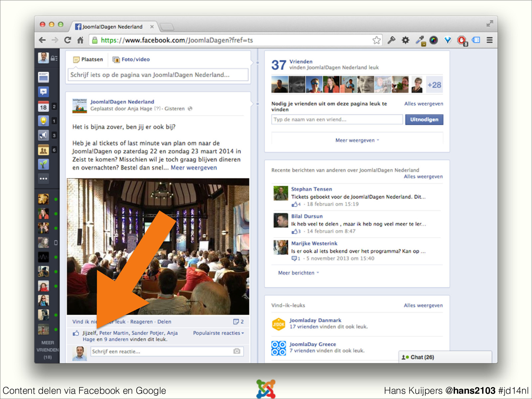This screenshot has width=532, height=399.
Task: Click the Vrienden heading link
Action: pos(301,62)
